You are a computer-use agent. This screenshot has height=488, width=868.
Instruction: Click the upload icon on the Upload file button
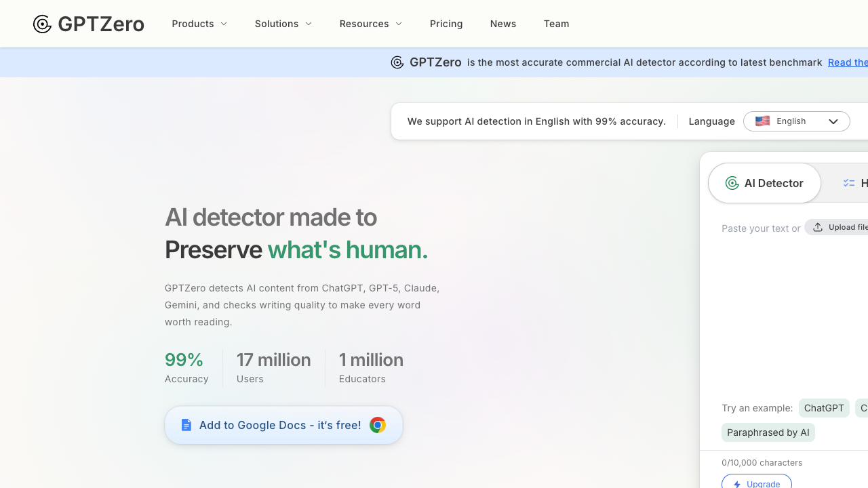pos(818,227)
